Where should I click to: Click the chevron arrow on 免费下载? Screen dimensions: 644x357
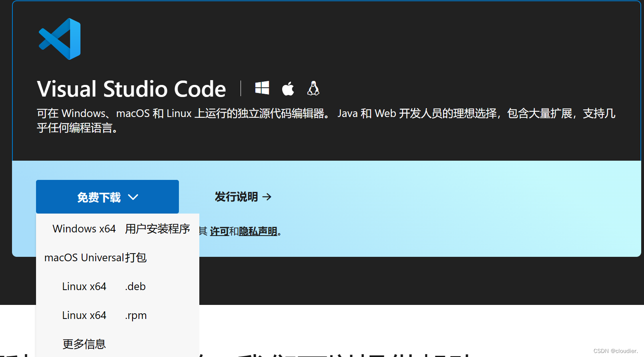133,197
